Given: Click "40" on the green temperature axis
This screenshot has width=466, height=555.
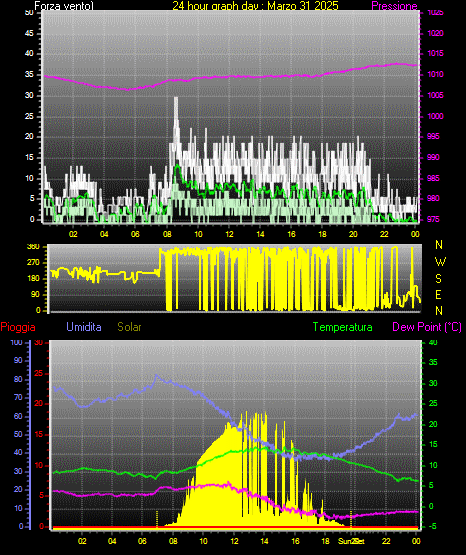Looking at the screenshot, I should point(433,342).
